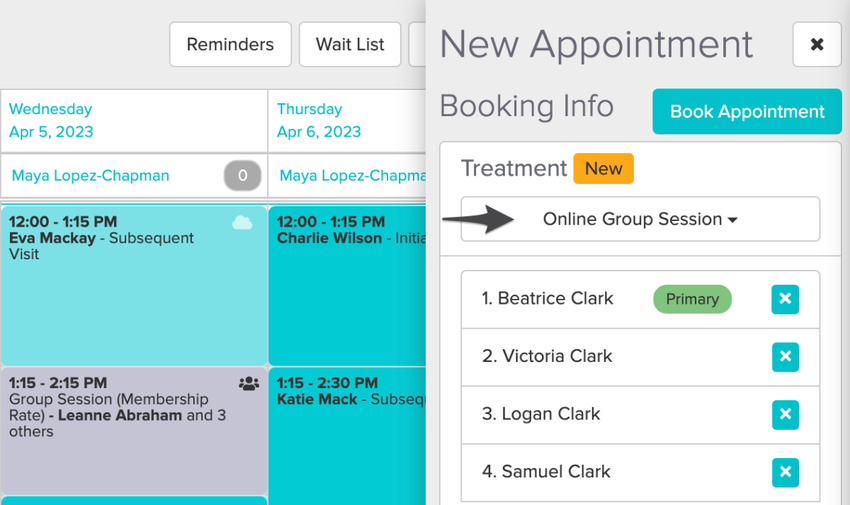Open the Reminders view

point(230,45)
